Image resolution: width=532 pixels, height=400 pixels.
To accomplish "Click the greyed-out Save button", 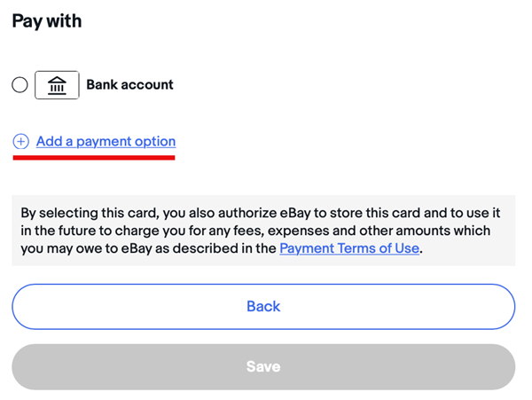I will (x=263, y=367).
